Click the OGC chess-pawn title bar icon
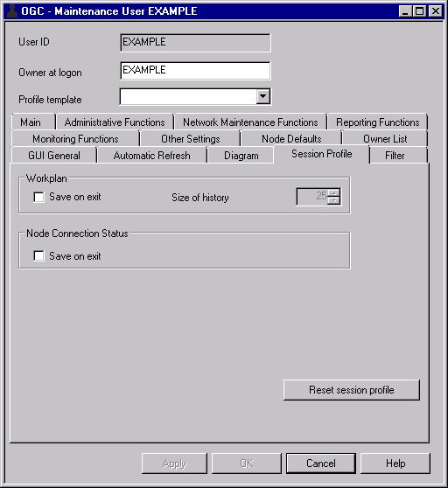 pyautogui.click(x=12, y=11)
